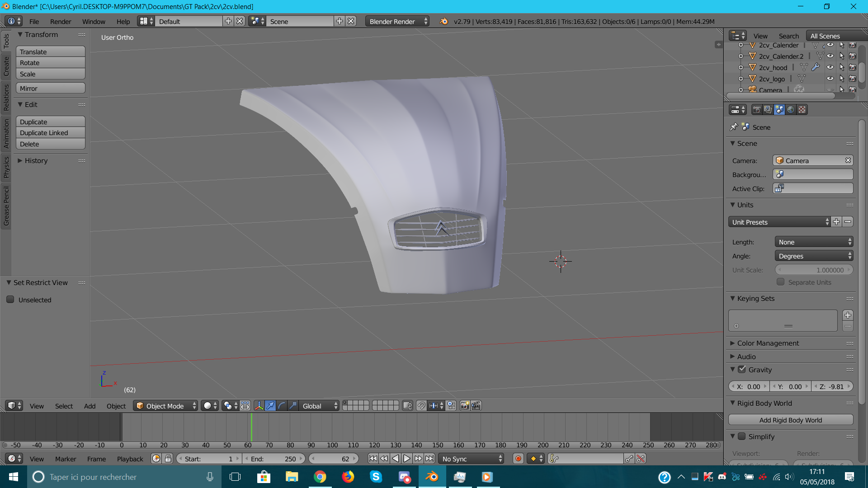The width and height of the screenshot is (868, 488).
Task: Click the Render Layers properties icon
Action: tap(768, 110)
